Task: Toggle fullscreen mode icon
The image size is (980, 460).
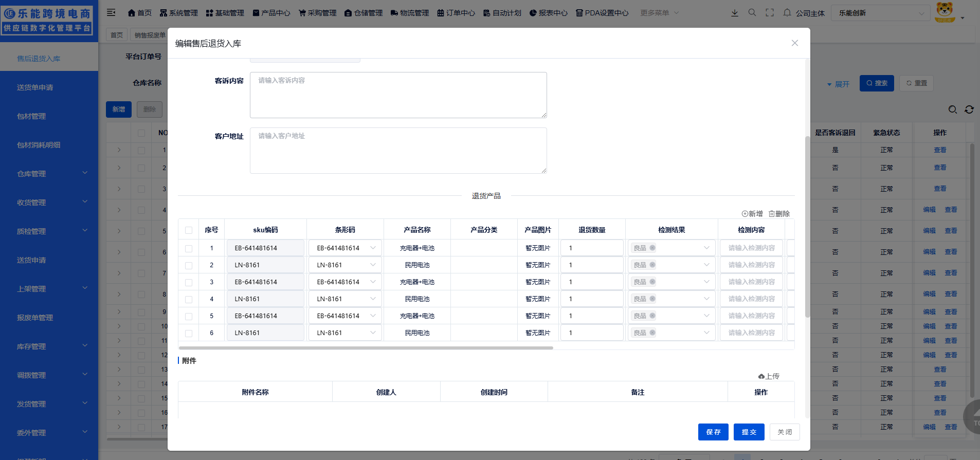Action: [x=769, y=13]
